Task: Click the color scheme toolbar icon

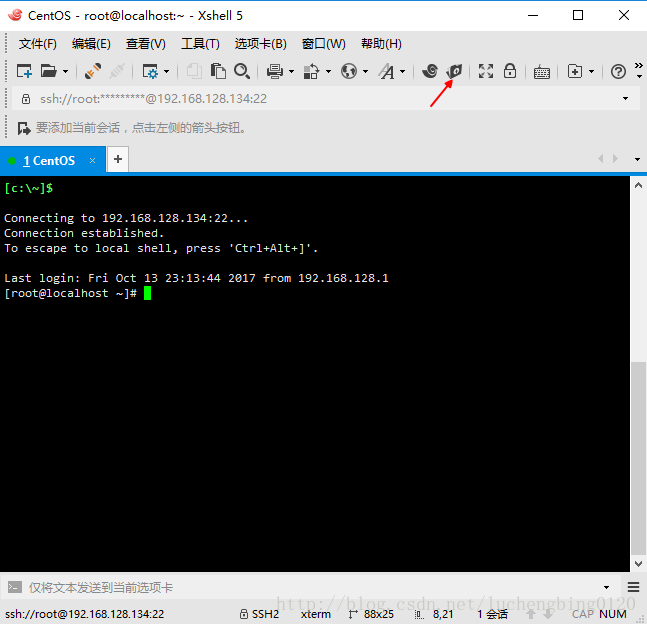Action: [311, 71]
